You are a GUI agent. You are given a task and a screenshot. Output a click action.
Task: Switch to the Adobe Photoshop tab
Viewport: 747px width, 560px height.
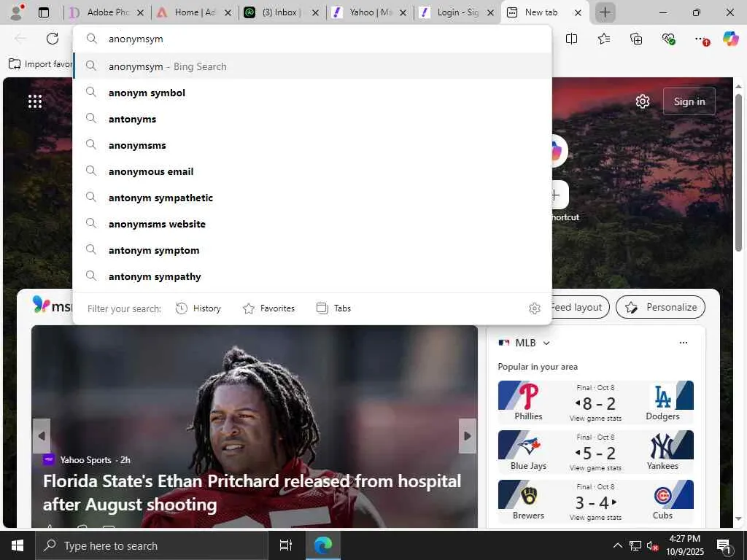[x=107, y=12]
